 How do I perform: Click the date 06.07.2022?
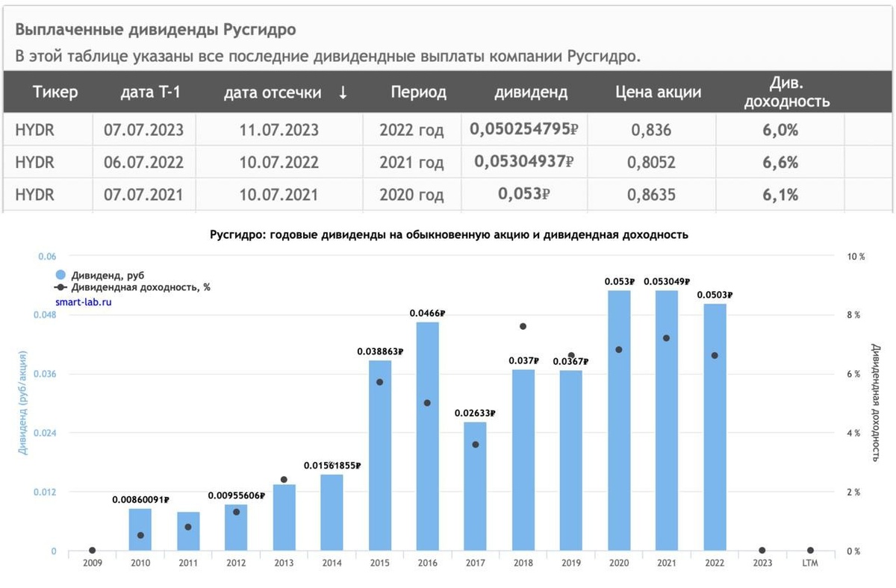143,163
